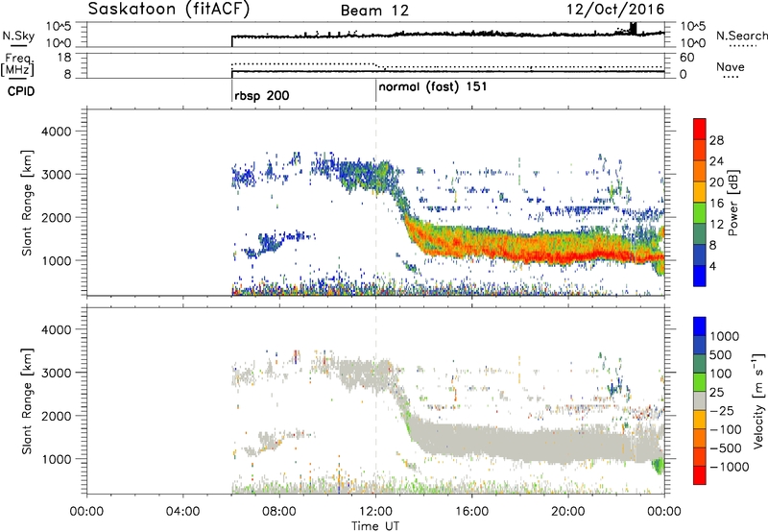Click the 'CPID' label
Viewport: 768px width, 532px height.
pyautogui.click(x=21, y=91)
